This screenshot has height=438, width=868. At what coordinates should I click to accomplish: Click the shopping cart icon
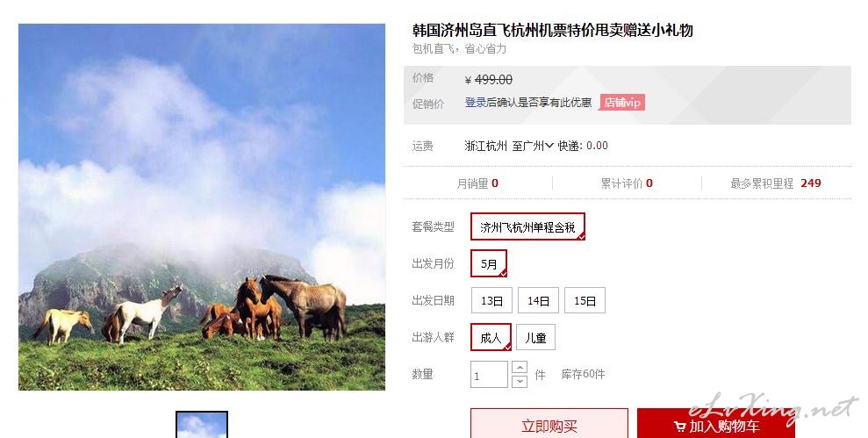680,427
